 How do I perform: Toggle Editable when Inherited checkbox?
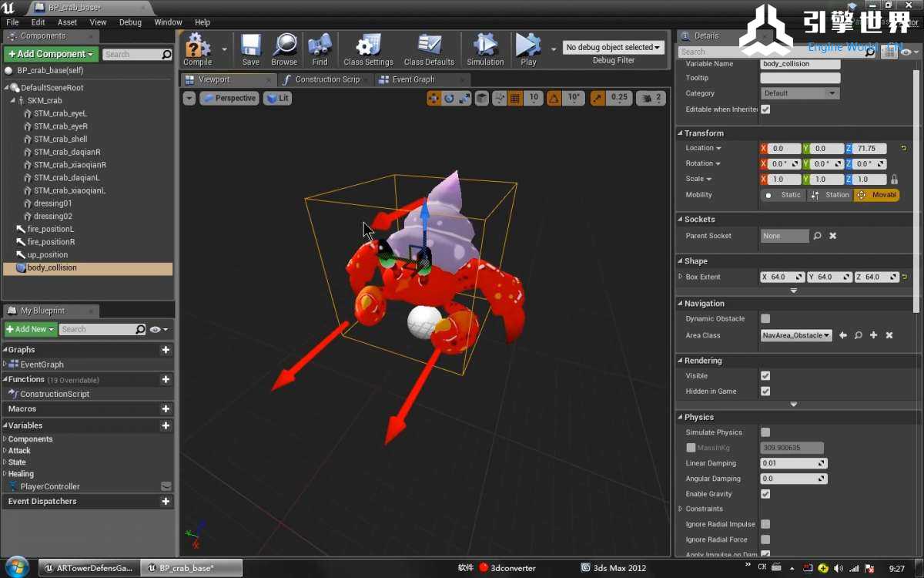click(765, 109)
